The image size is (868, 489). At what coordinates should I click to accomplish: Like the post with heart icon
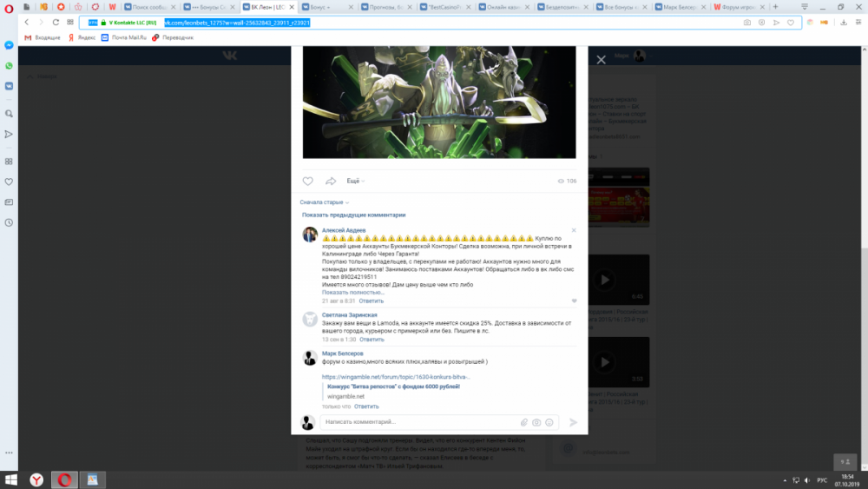(308, 181)
